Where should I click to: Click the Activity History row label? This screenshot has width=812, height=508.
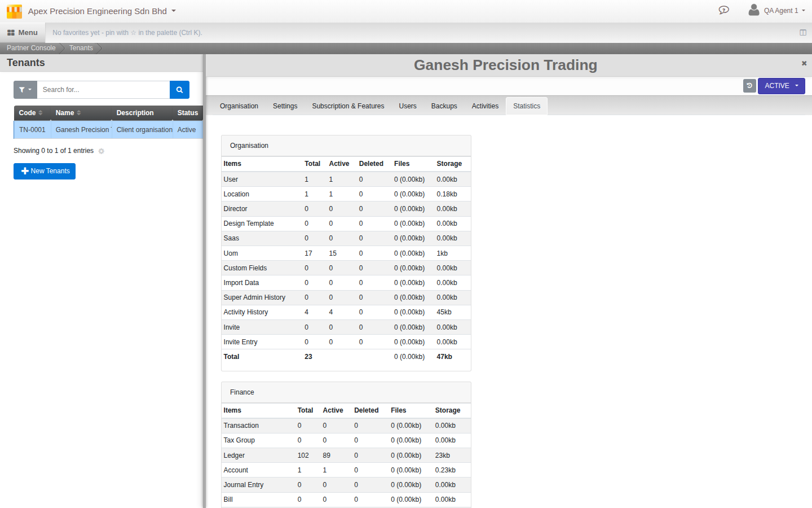point(246,312)
